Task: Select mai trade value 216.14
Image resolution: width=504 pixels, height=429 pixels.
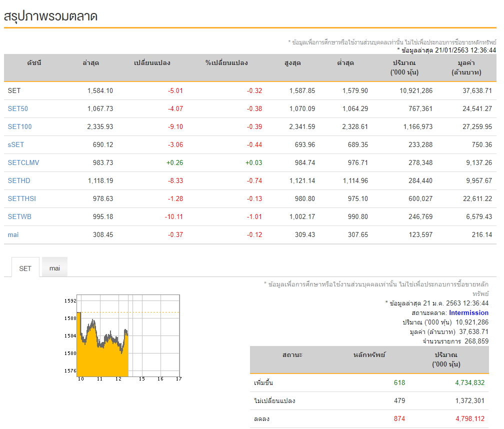Action: pyautogui.click(x=482, y=234)
